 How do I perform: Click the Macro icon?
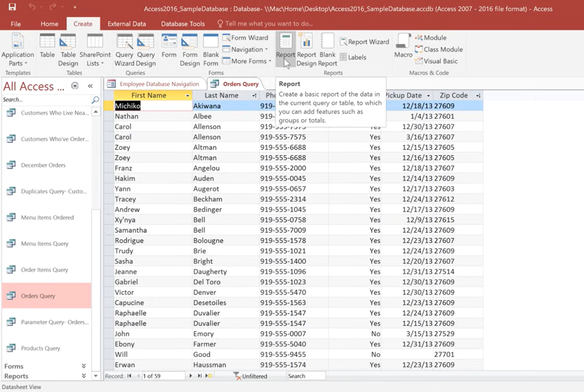tap(403, 46)
